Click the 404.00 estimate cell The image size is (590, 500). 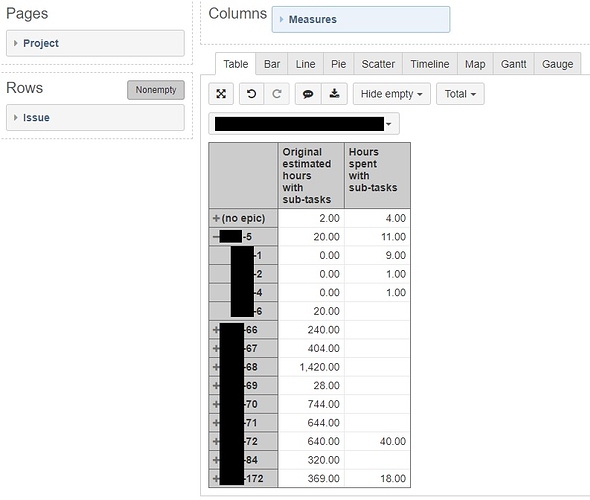click(x=312, y=348)
